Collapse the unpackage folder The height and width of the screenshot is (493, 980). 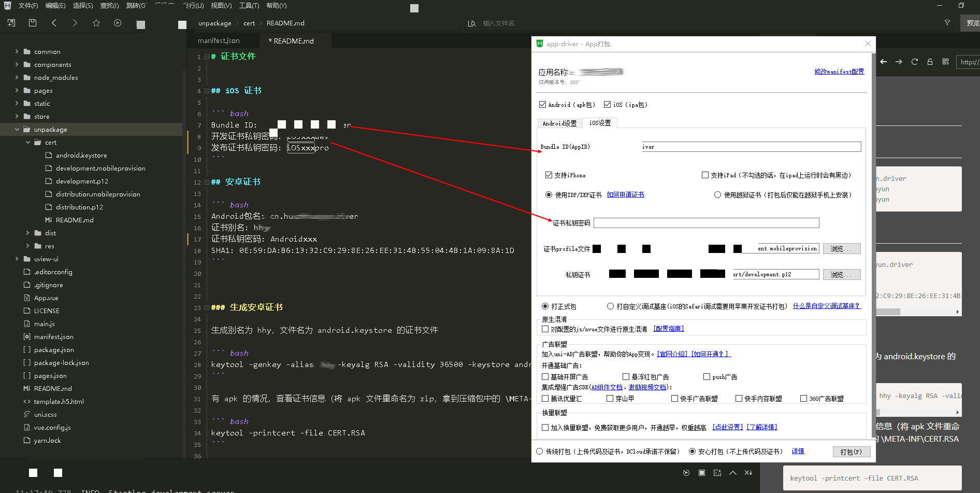coord(17,130)
